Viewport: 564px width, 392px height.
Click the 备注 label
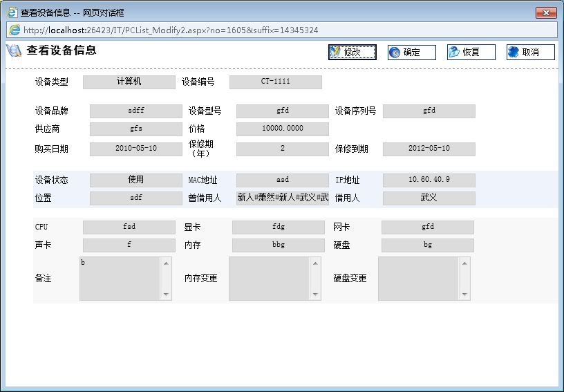pyautogui.click(x=43, y=279)
